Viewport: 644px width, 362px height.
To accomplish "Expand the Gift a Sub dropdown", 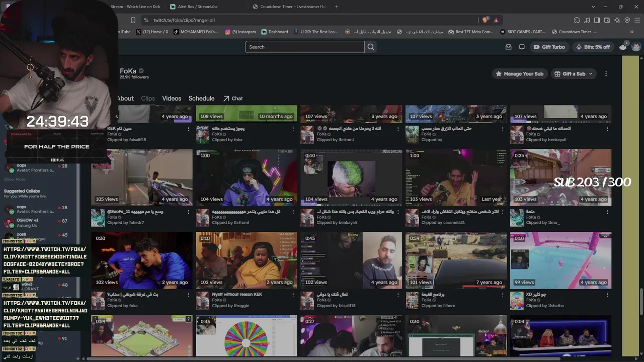I will click(x=574, y=74).
